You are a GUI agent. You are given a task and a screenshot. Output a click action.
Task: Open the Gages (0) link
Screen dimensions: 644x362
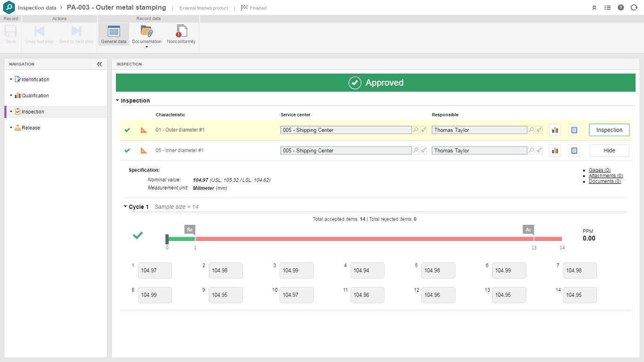pos(599,170)
